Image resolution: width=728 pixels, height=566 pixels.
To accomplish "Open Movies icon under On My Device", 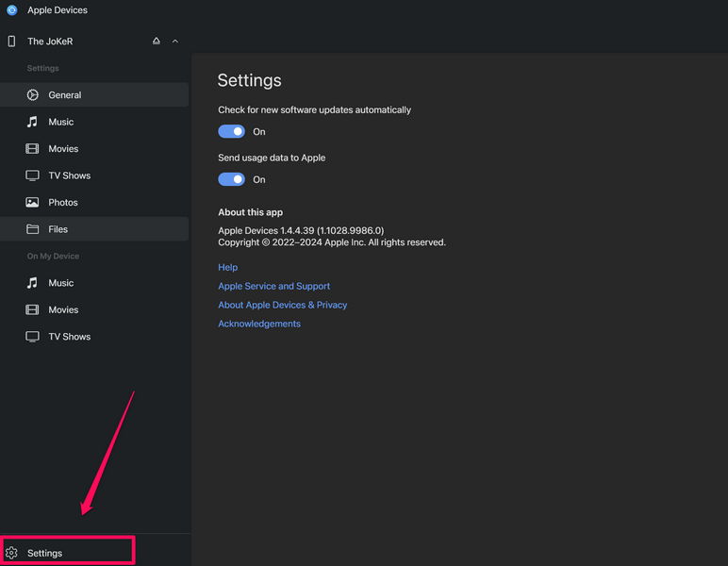I will coord(32,309).
